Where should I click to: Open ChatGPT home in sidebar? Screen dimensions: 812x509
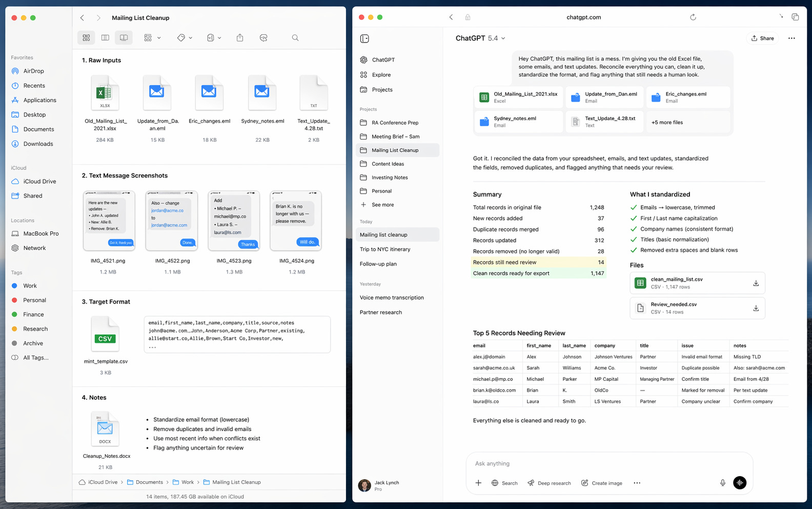pos(383,60)
